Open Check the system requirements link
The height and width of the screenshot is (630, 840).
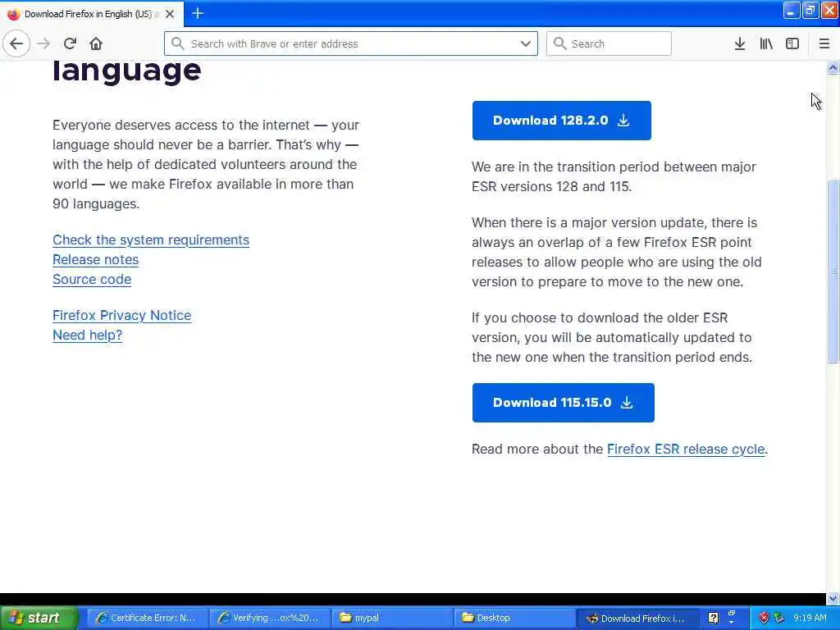151,240
